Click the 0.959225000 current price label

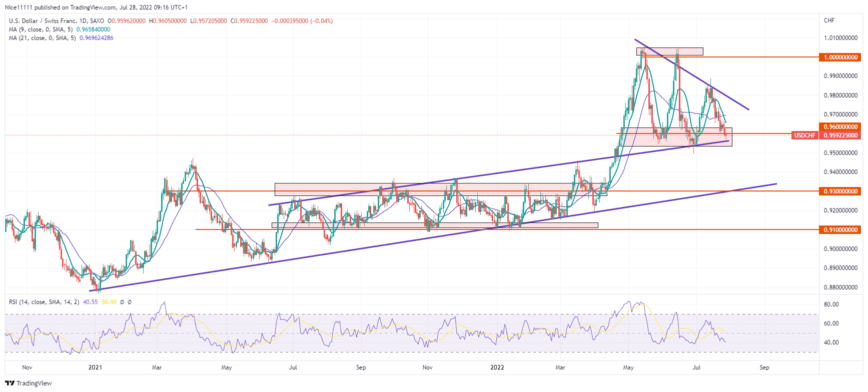point(840,135)
